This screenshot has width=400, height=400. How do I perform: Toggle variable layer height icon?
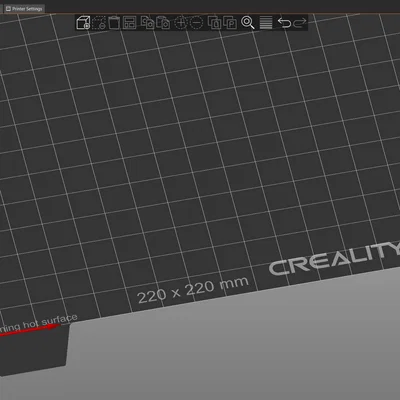(266, 23)
